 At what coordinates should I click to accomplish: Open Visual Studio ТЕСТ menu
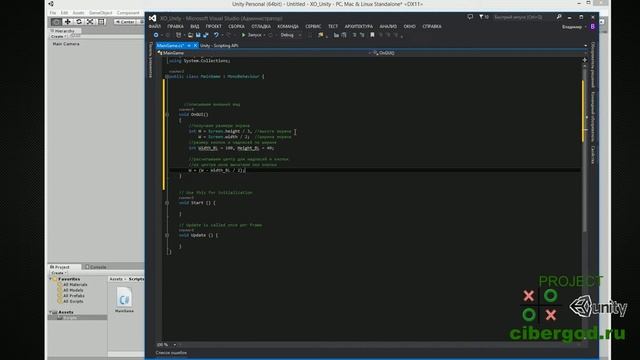pos(333,27)
